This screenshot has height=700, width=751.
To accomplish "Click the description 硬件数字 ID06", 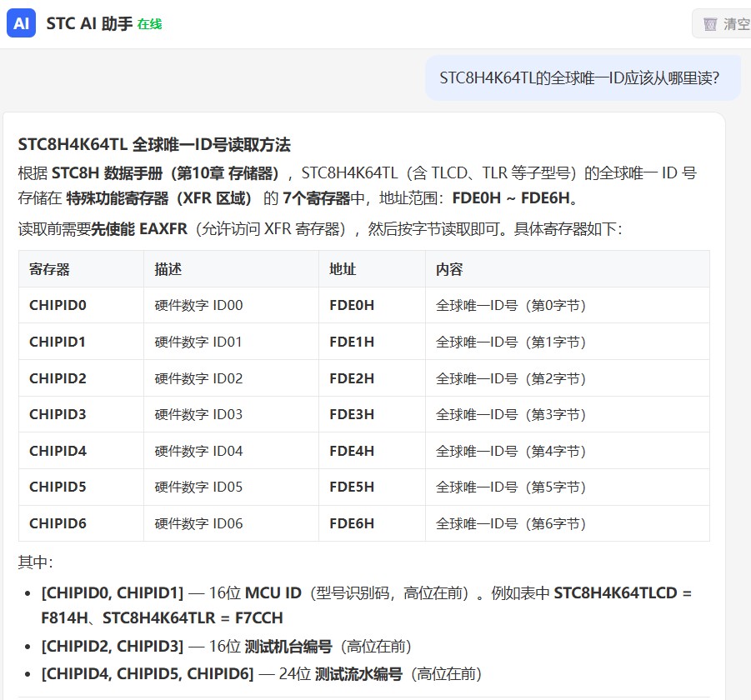I will coord(198,523).
